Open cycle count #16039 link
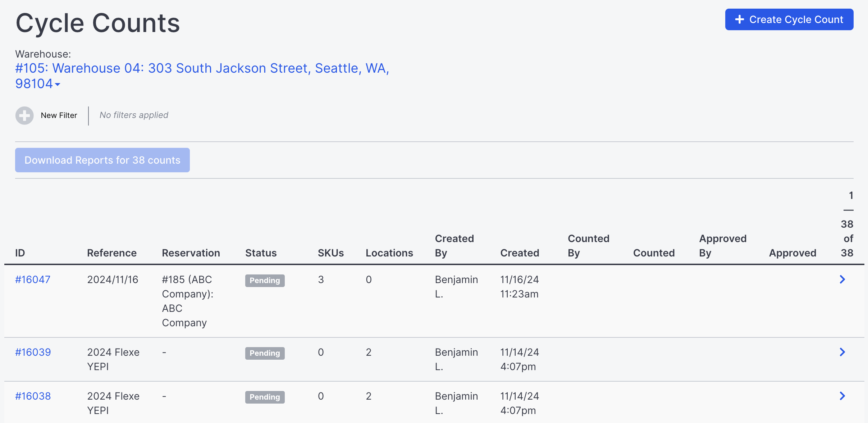This screenshot has width=868, height=423. [33, 352]
